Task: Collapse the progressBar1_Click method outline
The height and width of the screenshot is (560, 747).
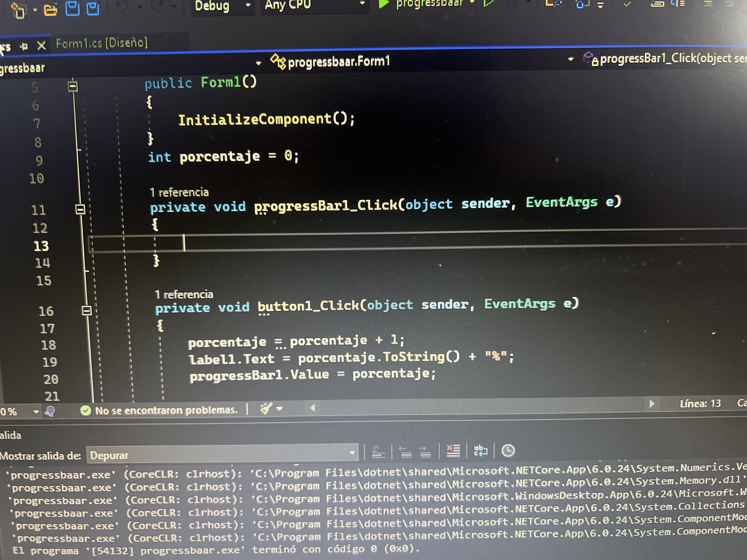Action: click(x=80, y=209)
